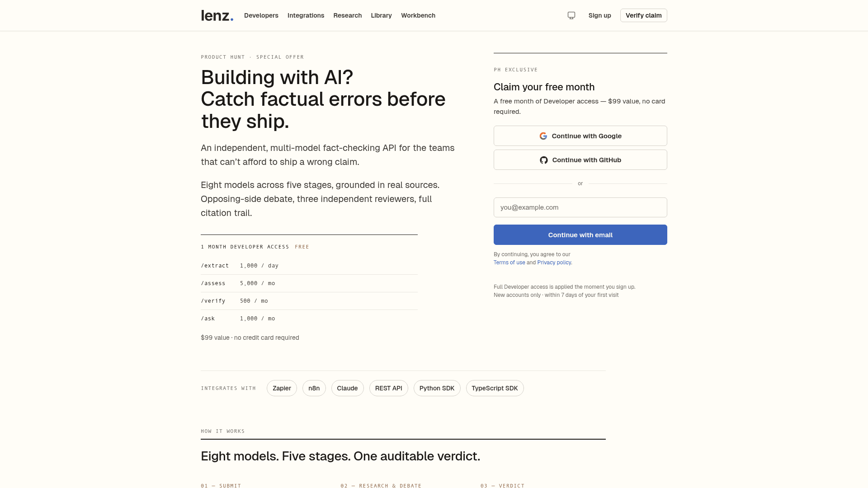The image size is (868, 488).
Task: Continue with GitHub sign-in
Action: (x=580, y=160)
